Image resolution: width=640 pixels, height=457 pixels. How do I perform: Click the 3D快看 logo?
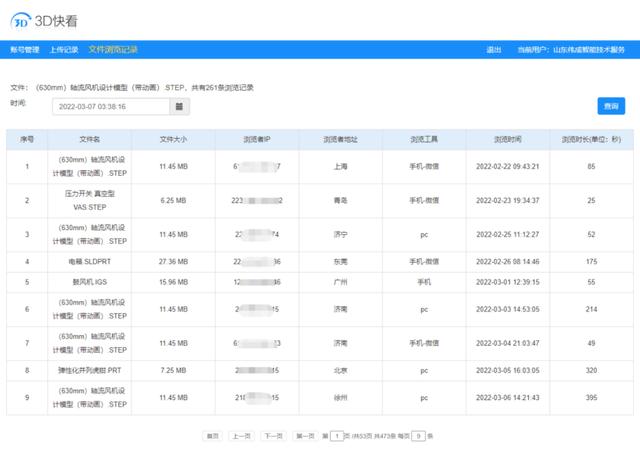[x=44, y=21]
